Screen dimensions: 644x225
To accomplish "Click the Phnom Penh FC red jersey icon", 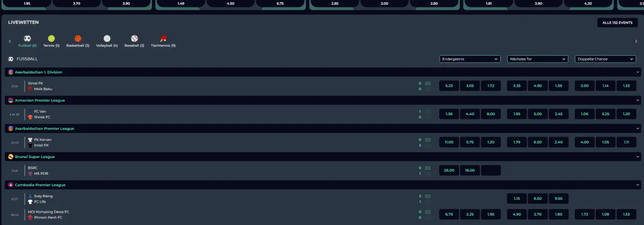I will point(31,218).
